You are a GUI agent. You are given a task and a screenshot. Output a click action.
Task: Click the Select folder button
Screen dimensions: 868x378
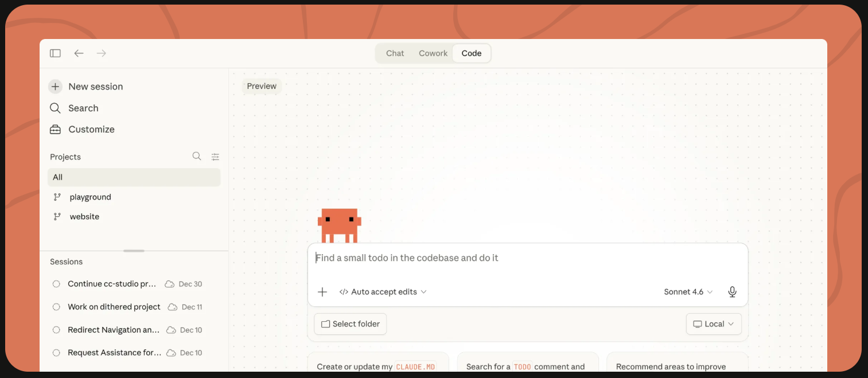pyautogui.click(x=350, y=324)
